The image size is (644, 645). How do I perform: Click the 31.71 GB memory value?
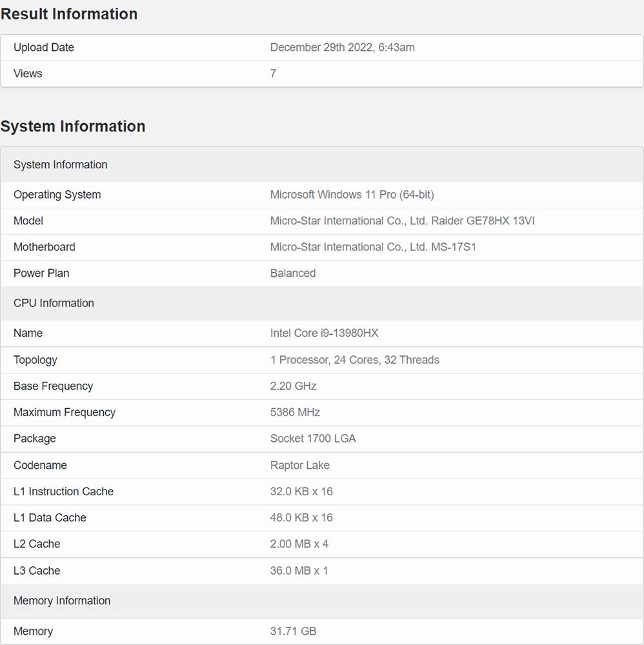(293, 631)
